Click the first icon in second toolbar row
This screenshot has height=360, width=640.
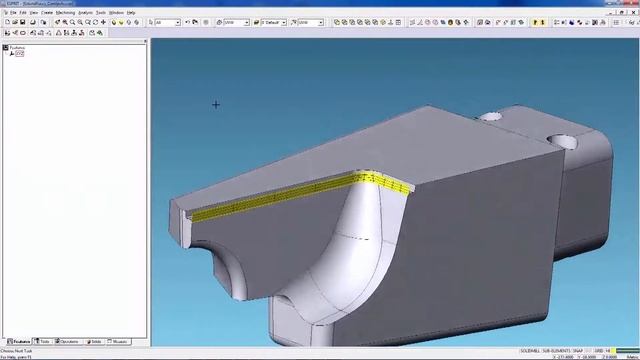[x=7, y=33]
